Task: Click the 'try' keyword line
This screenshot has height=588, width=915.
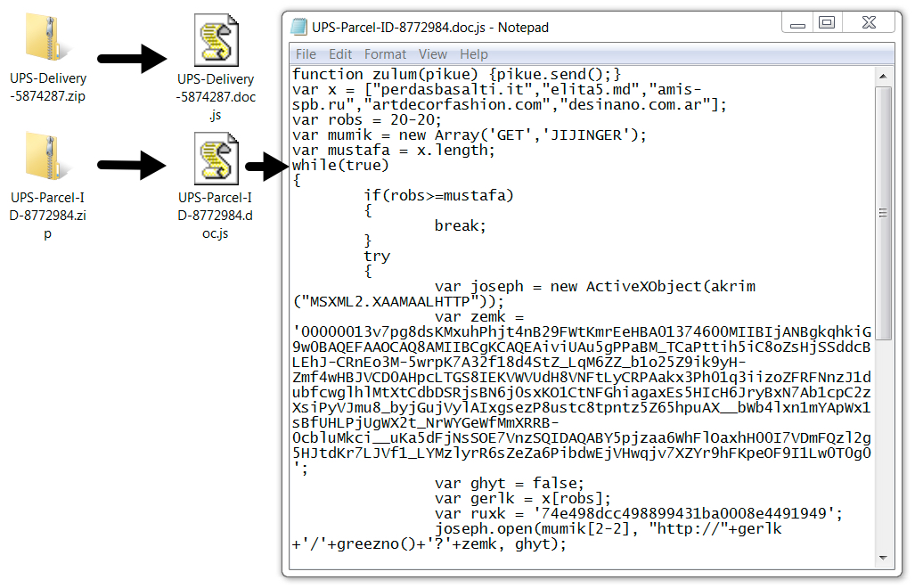Action: (x=377, y=256)
